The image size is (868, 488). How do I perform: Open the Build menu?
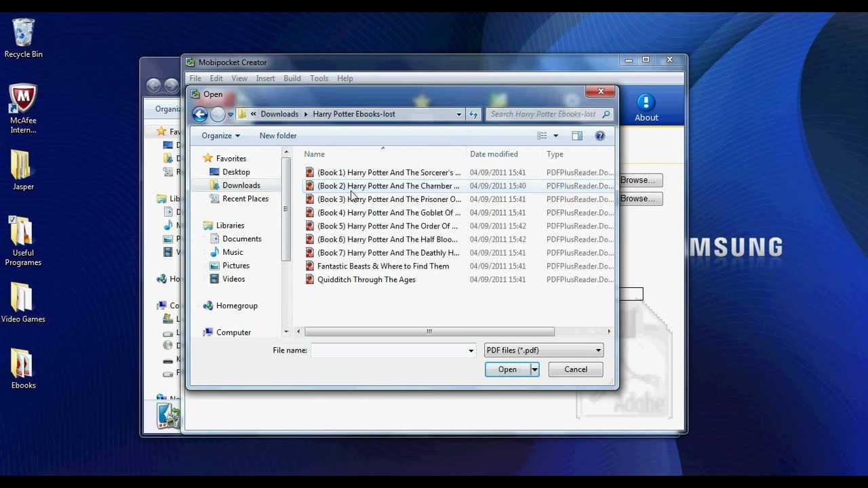click(x=292, y=79)
